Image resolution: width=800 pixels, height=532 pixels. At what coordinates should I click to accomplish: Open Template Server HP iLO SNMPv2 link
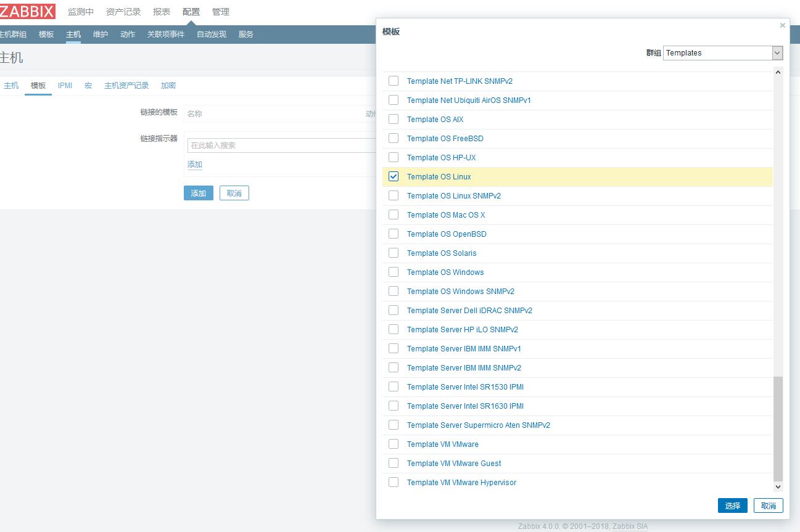click(463, 330)
